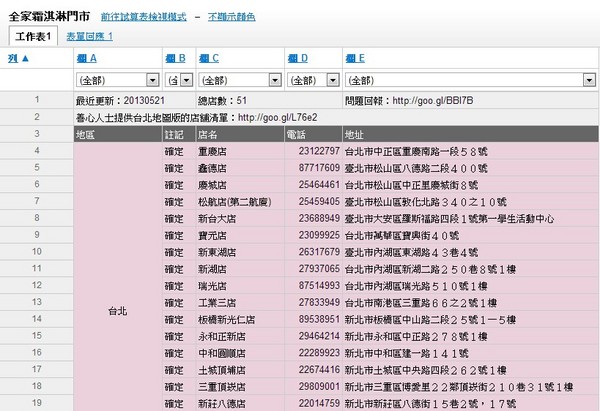Click the 欄 A column header link
The height and width of the screenshot is (411, 600).
point(86,58)
